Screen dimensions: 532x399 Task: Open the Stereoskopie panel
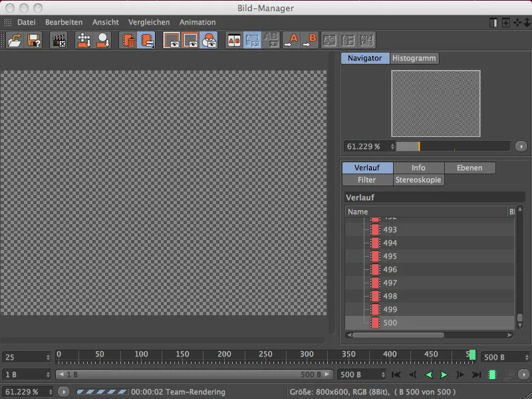(x=419, y=180)
